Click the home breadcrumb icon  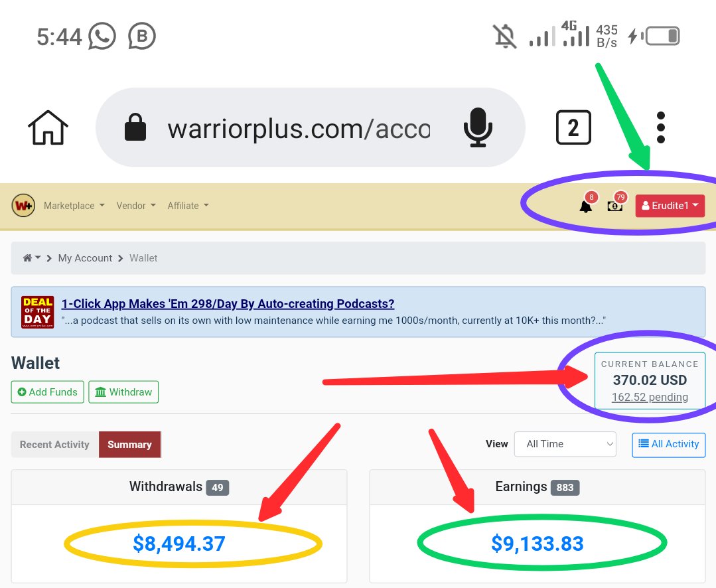point(27,258)
